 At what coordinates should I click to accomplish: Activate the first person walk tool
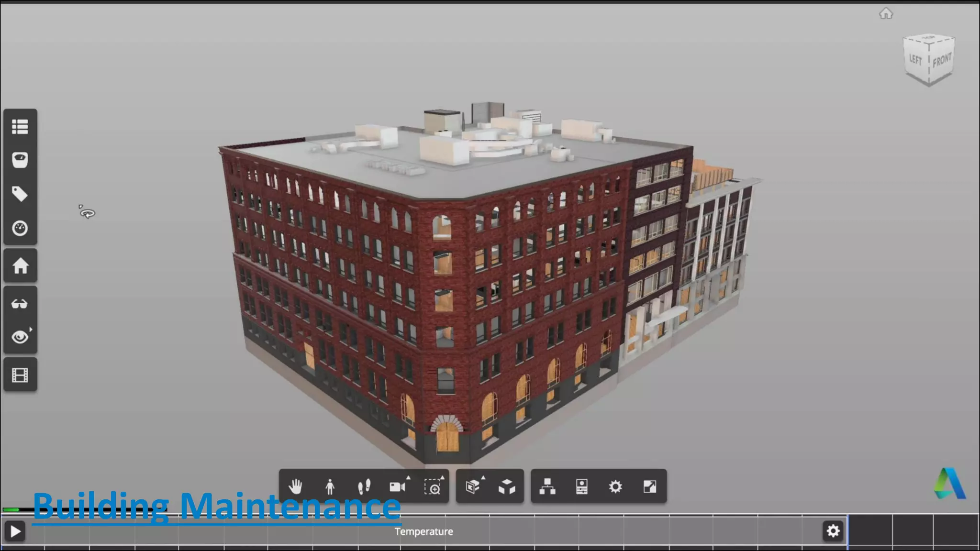point(330,487)
